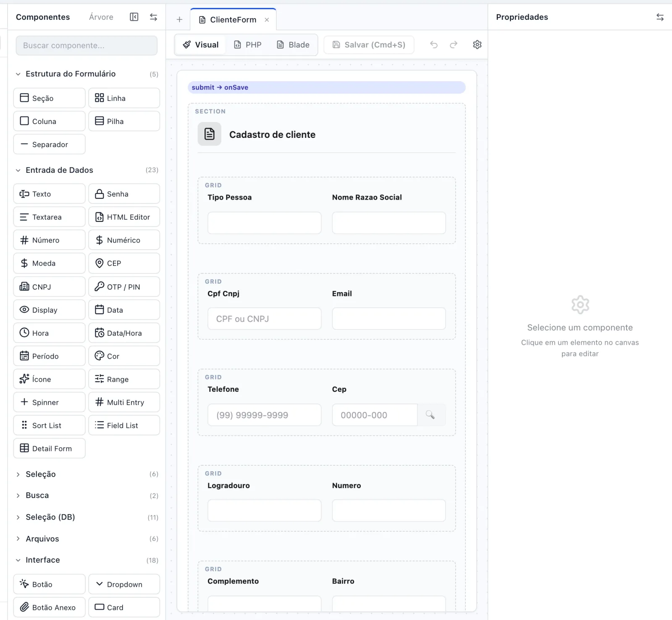Select the Seção component
The width and height of the screenshot is (672, 620).
(x=50, y=98)
